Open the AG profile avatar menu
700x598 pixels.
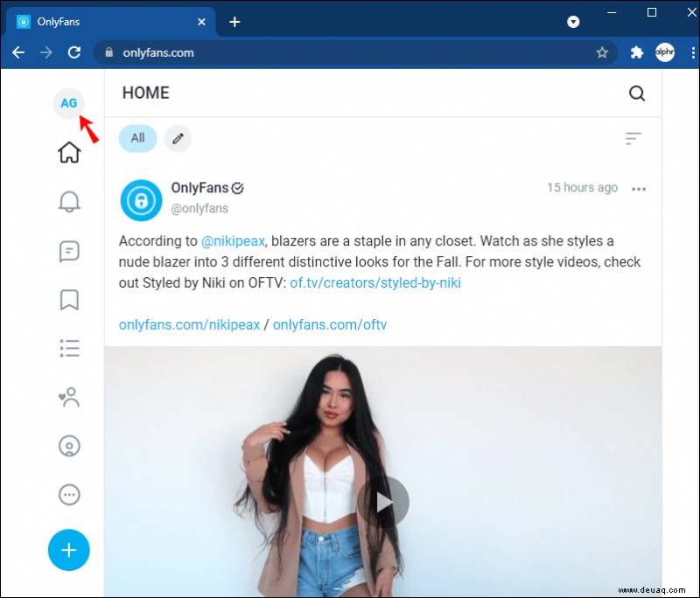(x=68, y=103)
